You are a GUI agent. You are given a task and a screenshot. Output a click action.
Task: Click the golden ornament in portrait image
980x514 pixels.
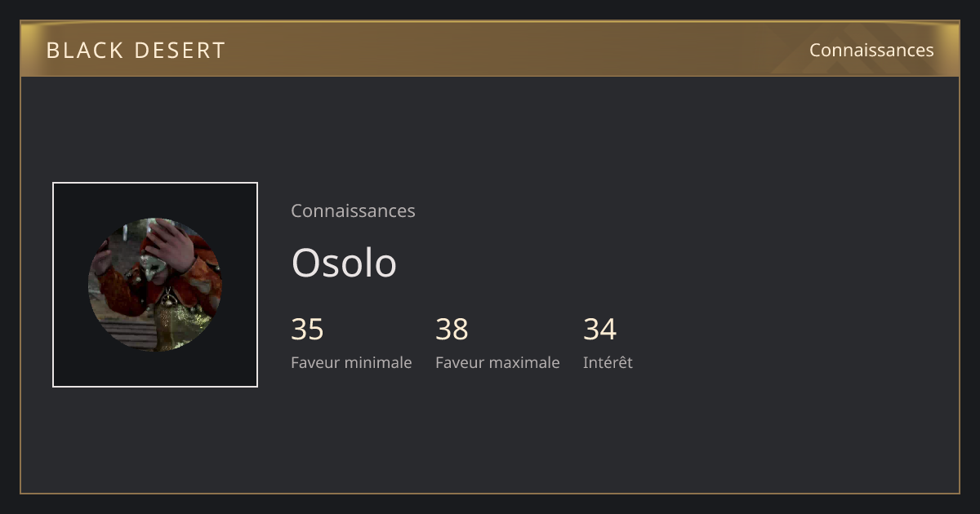pyautogui.click(x=169, y=318)
